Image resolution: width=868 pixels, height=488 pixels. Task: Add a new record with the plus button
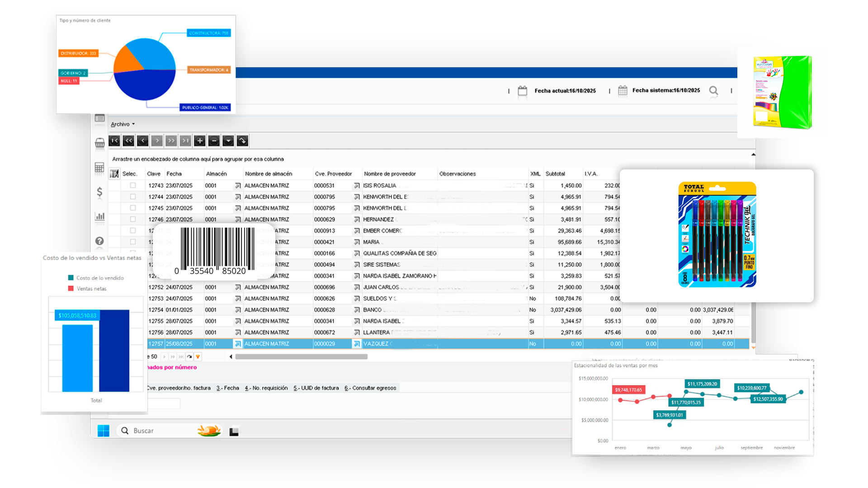coord(200,141)
